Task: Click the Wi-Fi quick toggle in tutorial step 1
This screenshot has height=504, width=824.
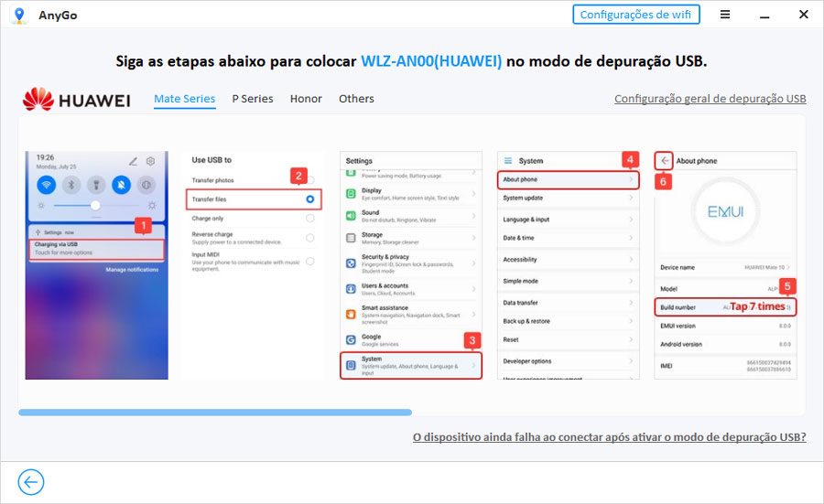Action: point(47,185)
